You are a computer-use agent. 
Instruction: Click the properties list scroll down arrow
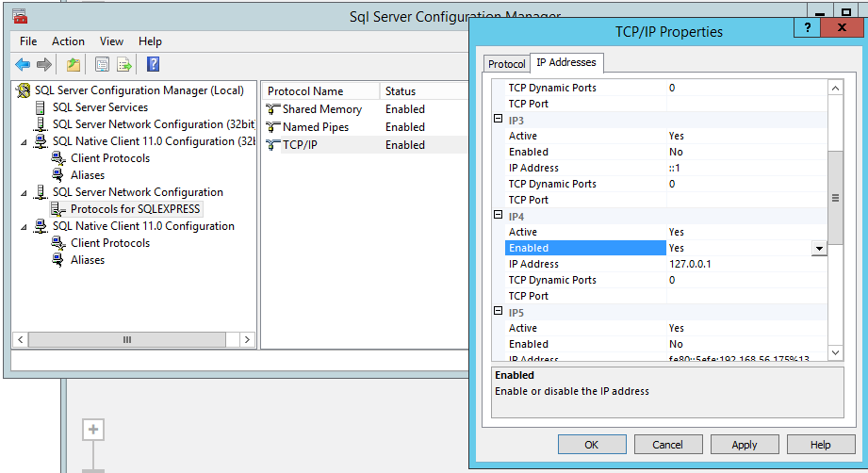835,351
